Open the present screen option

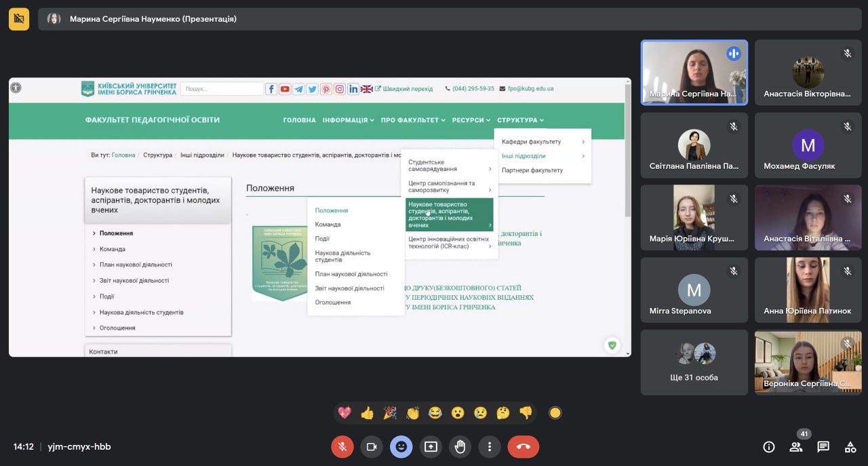coord(431,446)
